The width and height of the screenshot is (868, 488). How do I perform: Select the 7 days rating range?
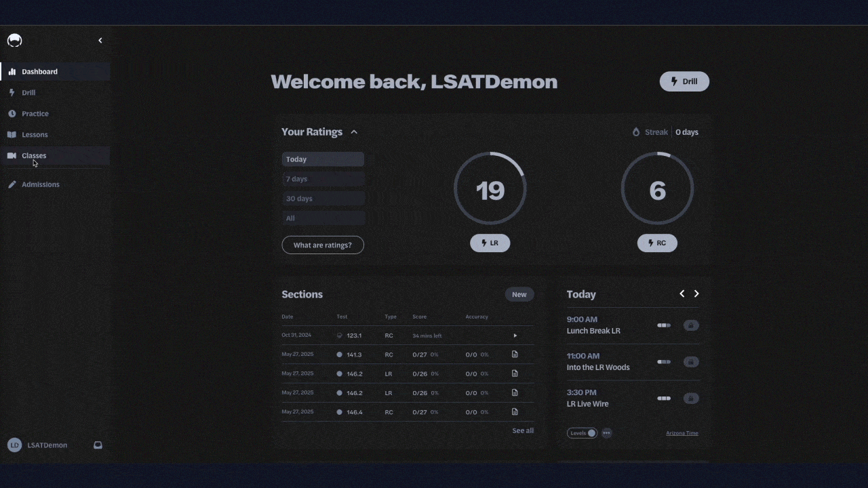[x=323, y=179]
